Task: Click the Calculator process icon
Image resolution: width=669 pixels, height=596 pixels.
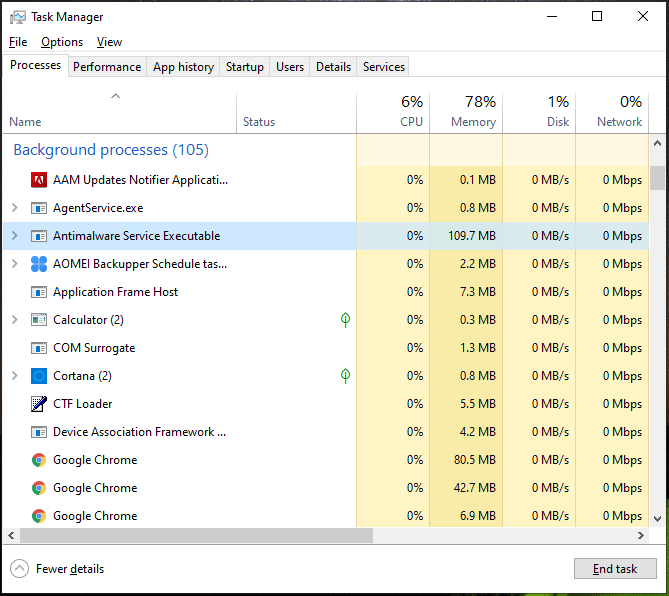Action: 39,320
